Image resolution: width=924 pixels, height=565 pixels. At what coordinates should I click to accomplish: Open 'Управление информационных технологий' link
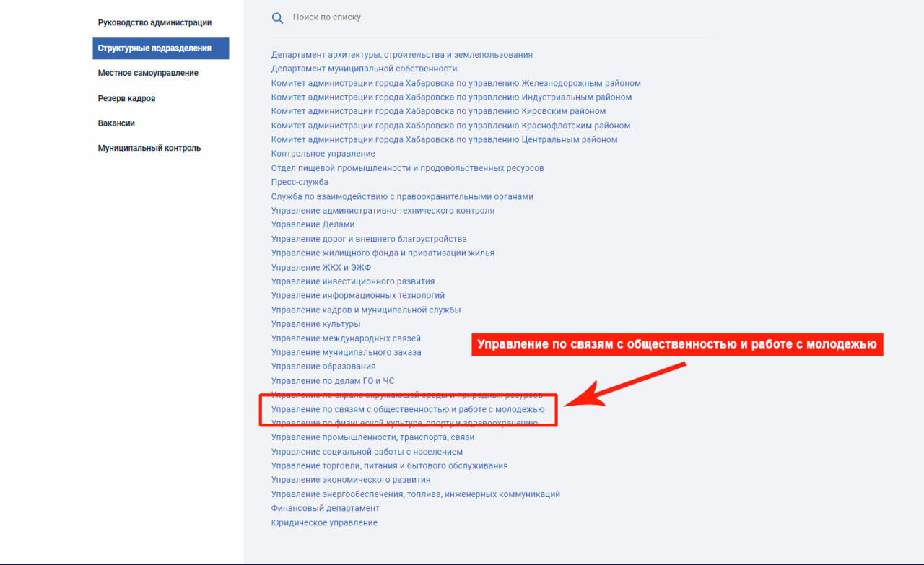pyautogui.click(x=358, y=295)
